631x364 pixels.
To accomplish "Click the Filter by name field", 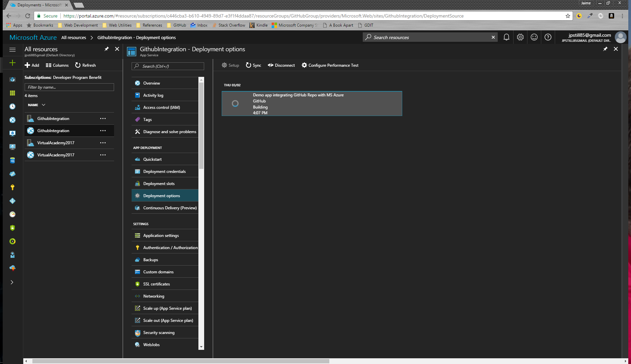I will [x=69, y=87].
